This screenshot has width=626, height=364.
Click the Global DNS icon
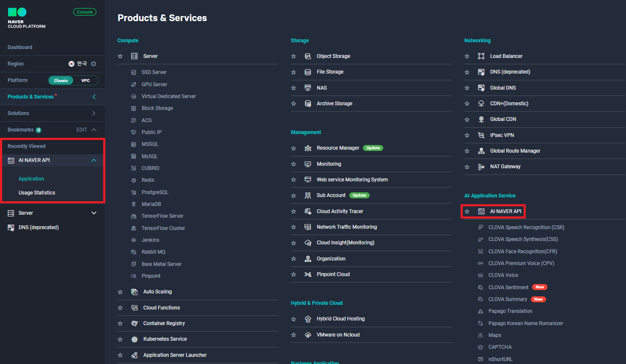pos(481,88)
